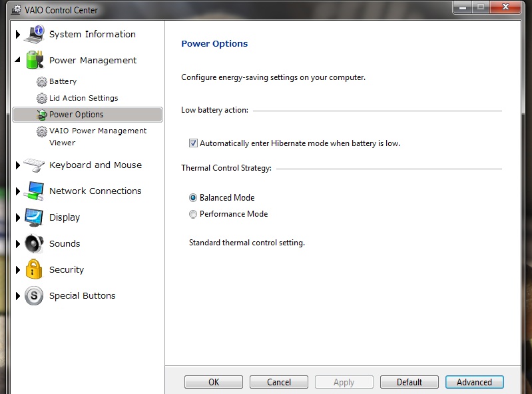The width and height of the screenshot is (532, 394).
Task: Select the Security category label
Action: (x=67, y=270)
